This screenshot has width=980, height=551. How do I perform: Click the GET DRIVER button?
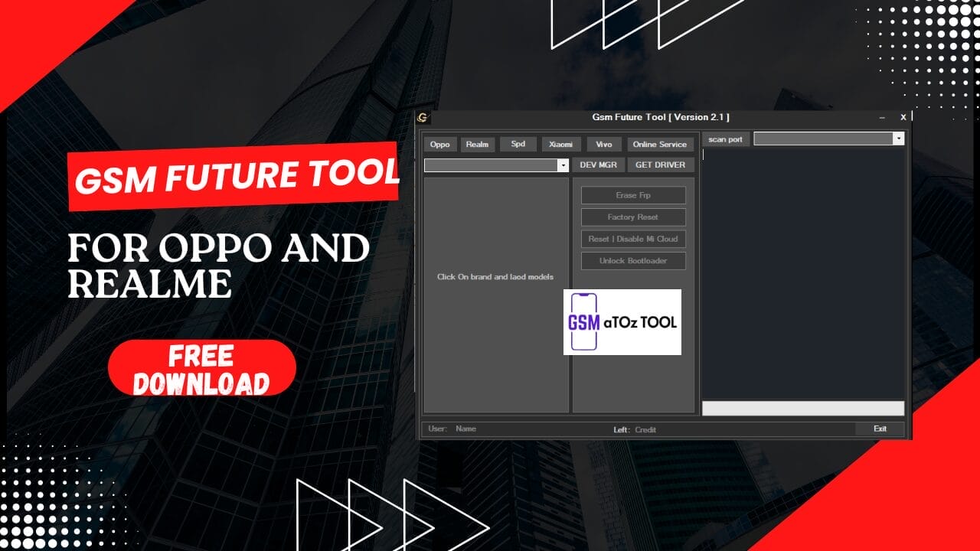660,165
